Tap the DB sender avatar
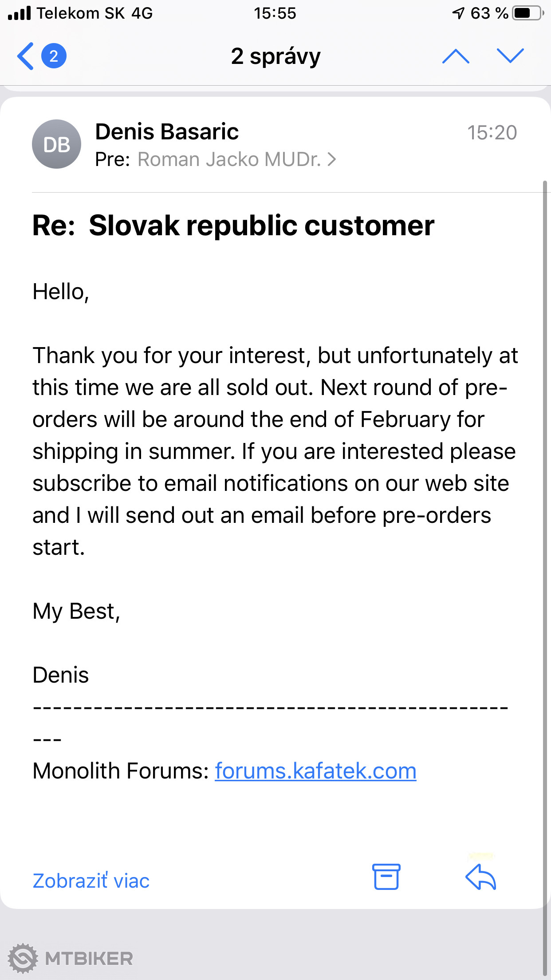 point(56,144)
